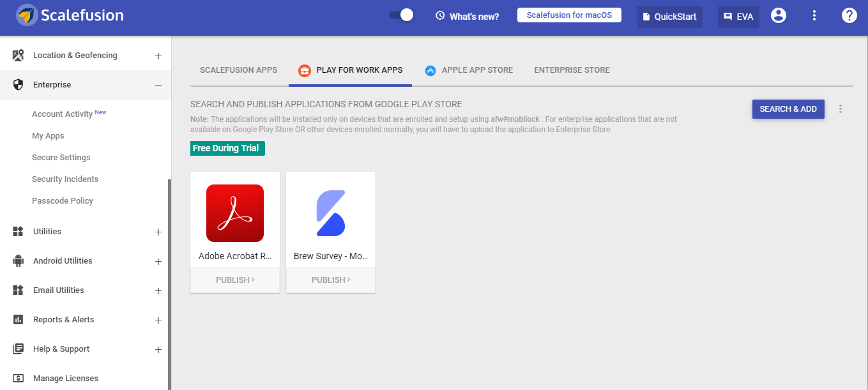This screenshot has width=868, height=390.
Task: Expand the Reports & Alerts section
Action: click(x=158, y=320)
